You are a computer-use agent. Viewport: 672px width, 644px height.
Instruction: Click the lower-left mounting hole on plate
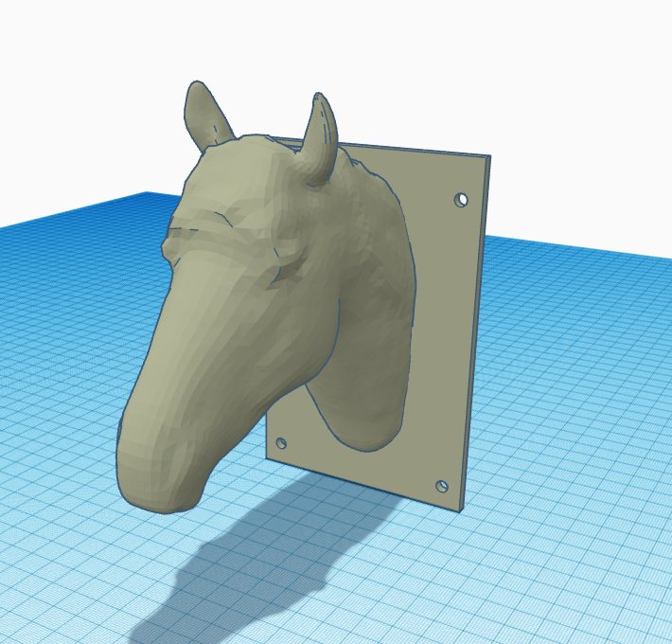pos(281,443)
